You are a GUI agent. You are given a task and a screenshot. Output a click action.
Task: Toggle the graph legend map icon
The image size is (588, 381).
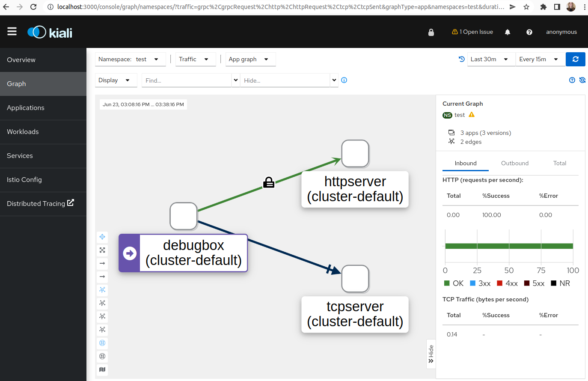click(102, 369)
